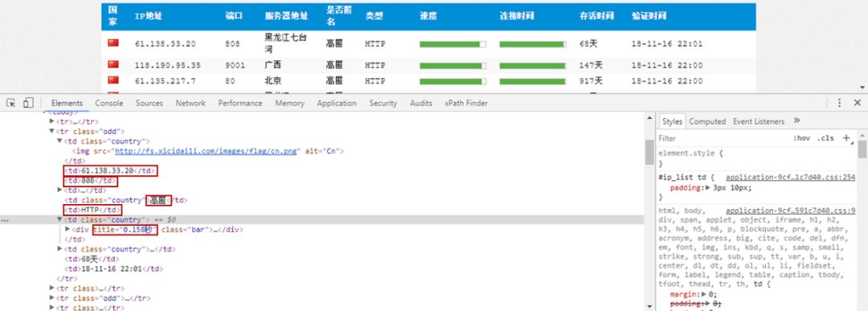Open the xPath Finder tab
The width and height of the screenshot is (868, 311).
[x=466, y=103]
